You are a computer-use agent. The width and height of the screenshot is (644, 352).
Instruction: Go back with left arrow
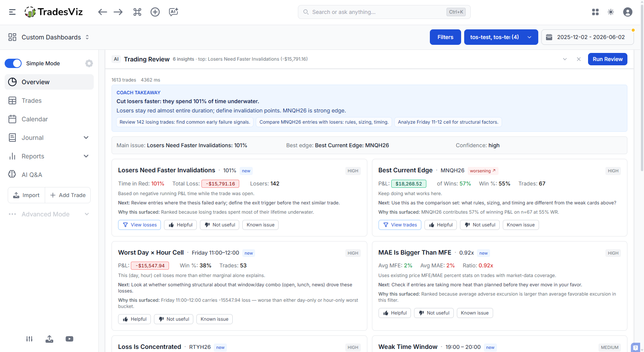[x=102, y=12]
